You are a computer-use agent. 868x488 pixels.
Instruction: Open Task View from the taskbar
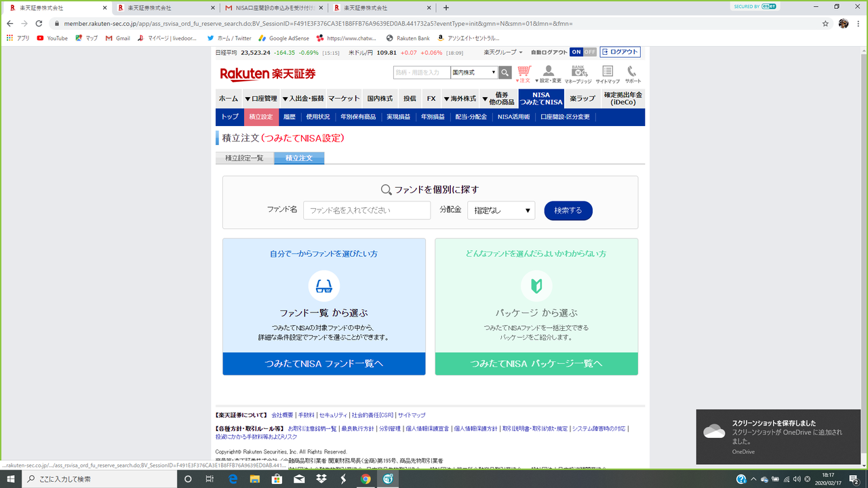pos(210,479)
